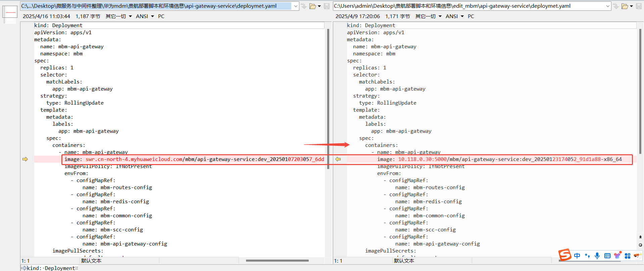Image resolution: width=644 pixels, height=271 pixels.
Task: Click the Sogou microphone voice input icon
Action: click(x=597, y=256)
